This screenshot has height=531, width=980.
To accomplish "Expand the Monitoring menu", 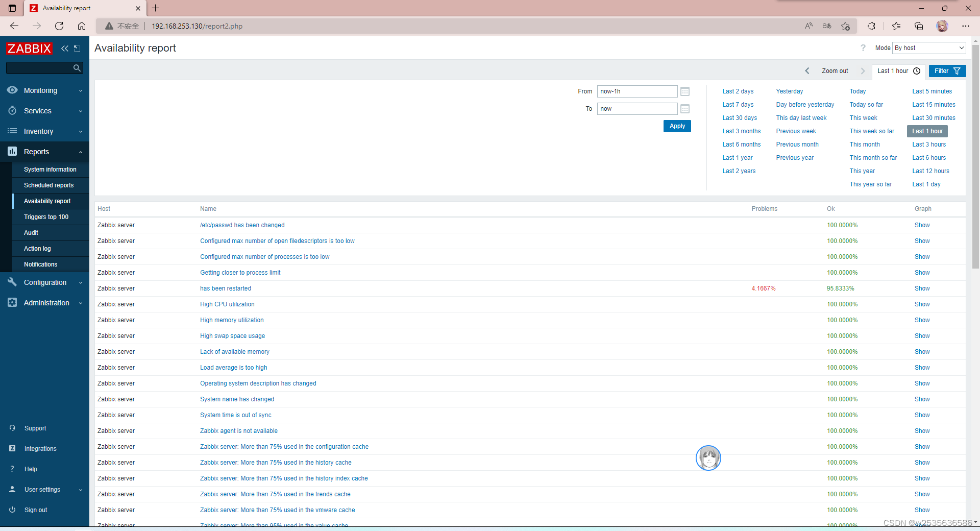I will (x=44, y=90).
